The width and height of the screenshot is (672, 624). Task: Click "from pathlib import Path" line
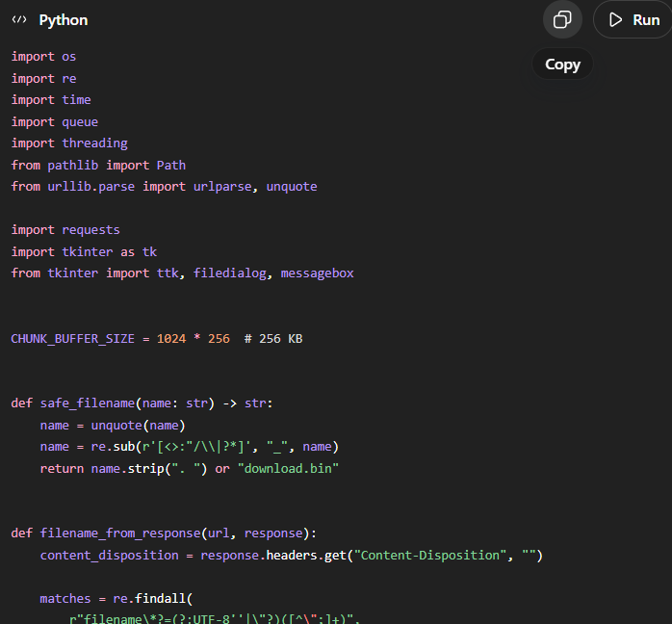(98, 165)
